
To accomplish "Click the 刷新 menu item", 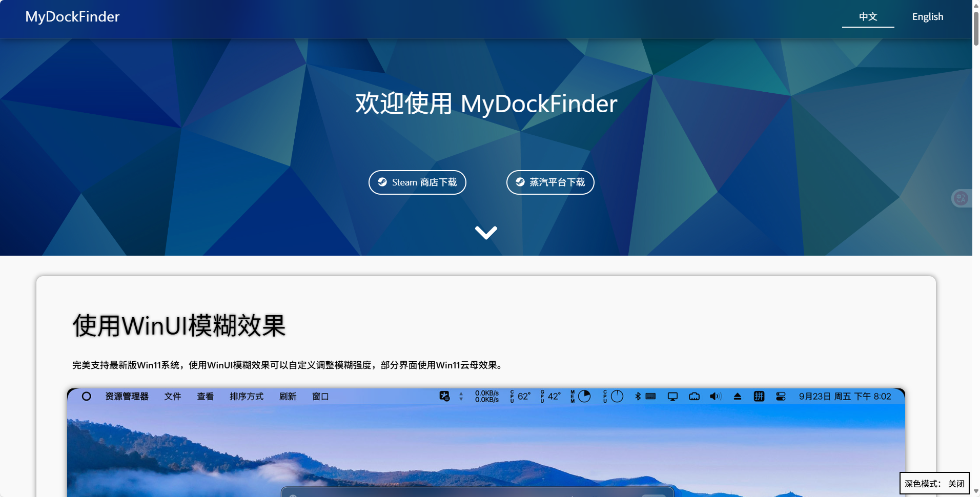I will [288, 397].
